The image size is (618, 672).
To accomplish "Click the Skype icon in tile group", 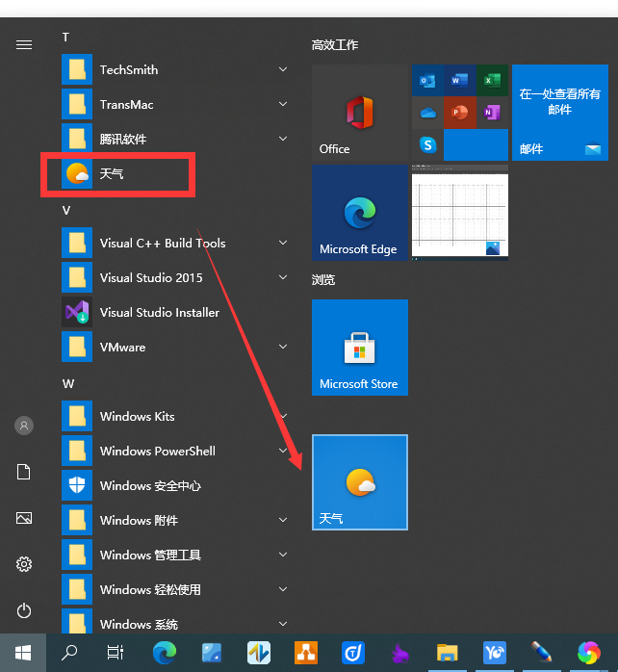I will click(428, 144).
